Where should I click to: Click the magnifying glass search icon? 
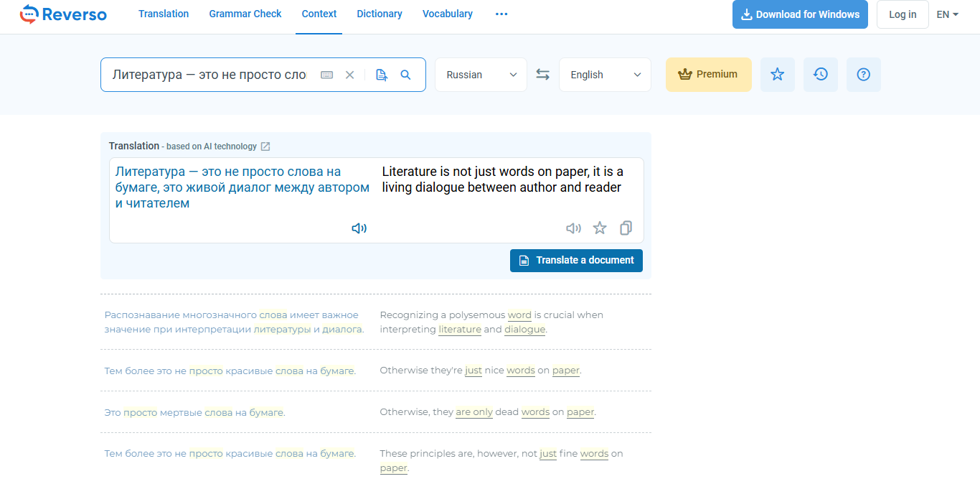(x=406, y=75)
